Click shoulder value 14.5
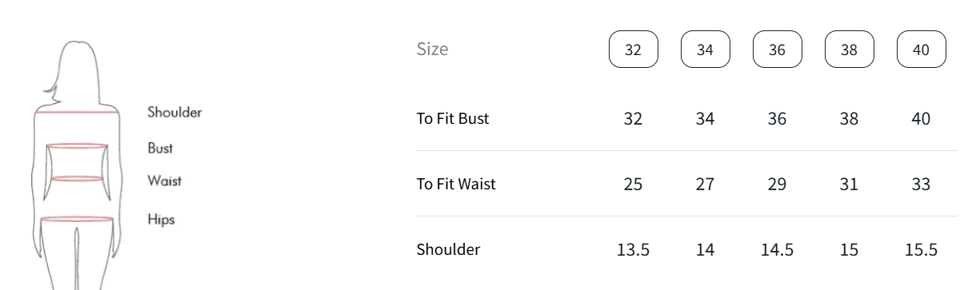The height and width of the screenshot is (290, 980). coord(777,249)
